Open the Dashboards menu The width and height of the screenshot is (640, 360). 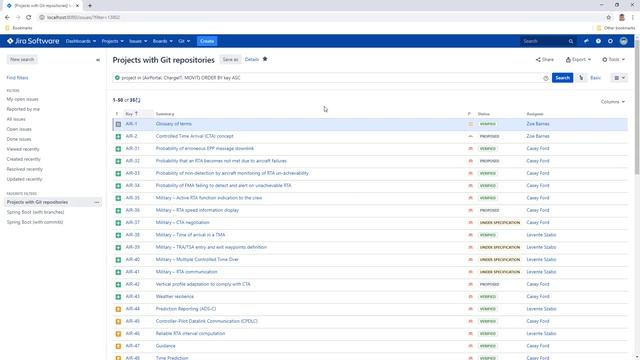click(x=81, y=41)
